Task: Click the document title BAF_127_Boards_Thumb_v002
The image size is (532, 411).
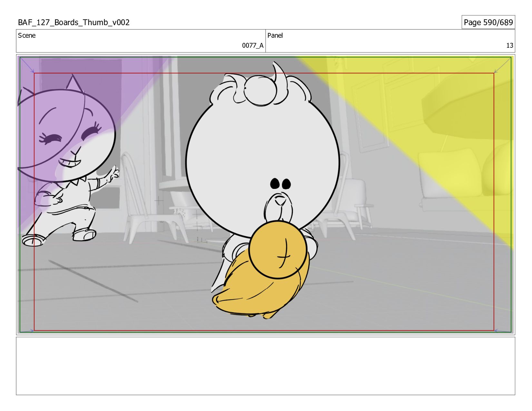Action: (74, 22)
